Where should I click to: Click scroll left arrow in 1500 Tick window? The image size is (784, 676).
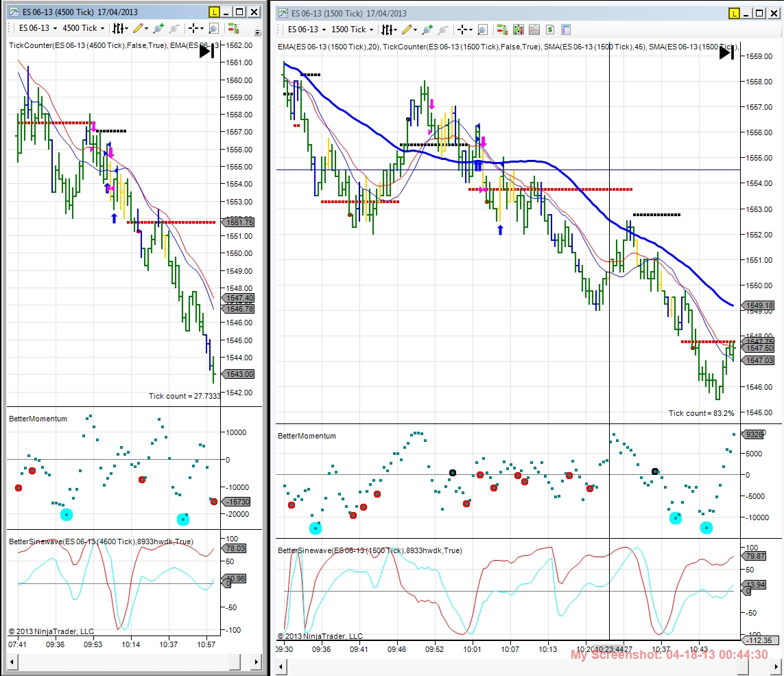coord(281,666)
